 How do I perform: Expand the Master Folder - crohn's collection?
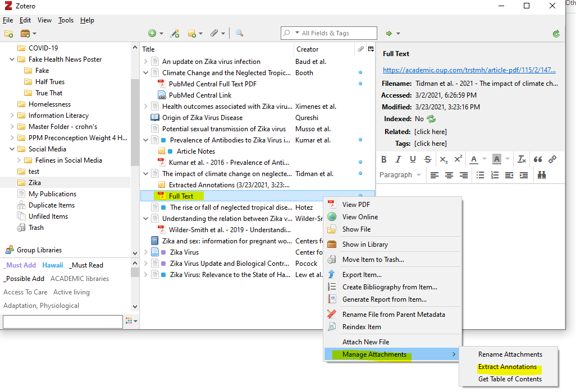12,127
